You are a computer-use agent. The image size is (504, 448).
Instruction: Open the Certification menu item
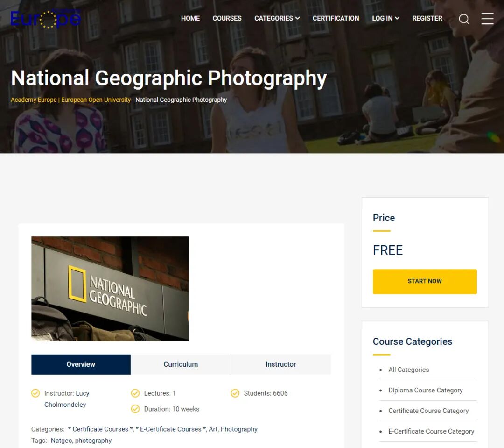click(x=336, y=18)
